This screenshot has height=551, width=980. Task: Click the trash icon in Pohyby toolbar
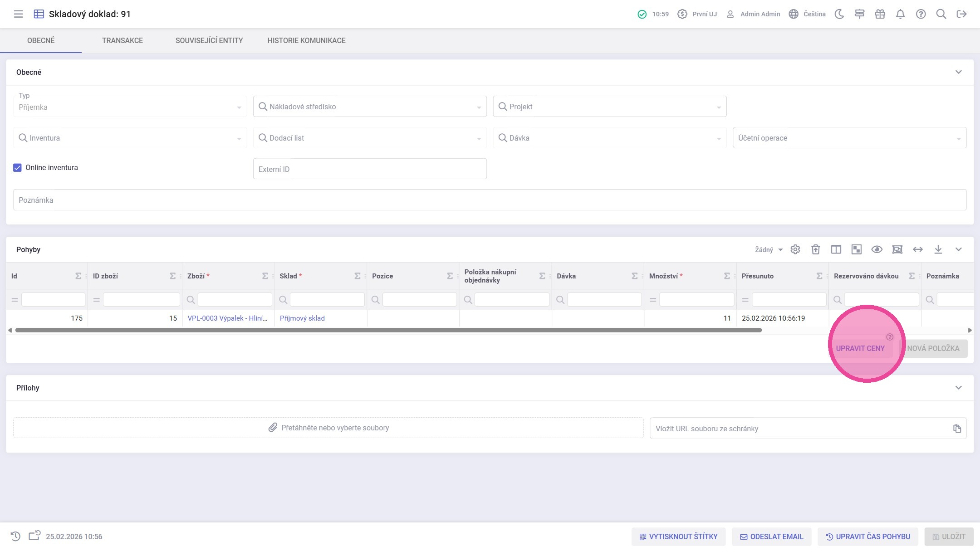click(815, 249)
